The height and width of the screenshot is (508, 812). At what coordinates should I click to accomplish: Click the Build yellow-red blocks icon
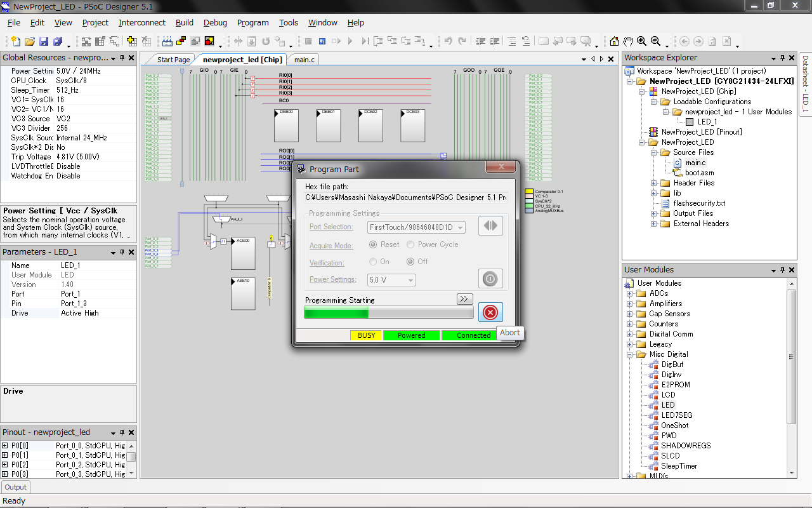181,41
